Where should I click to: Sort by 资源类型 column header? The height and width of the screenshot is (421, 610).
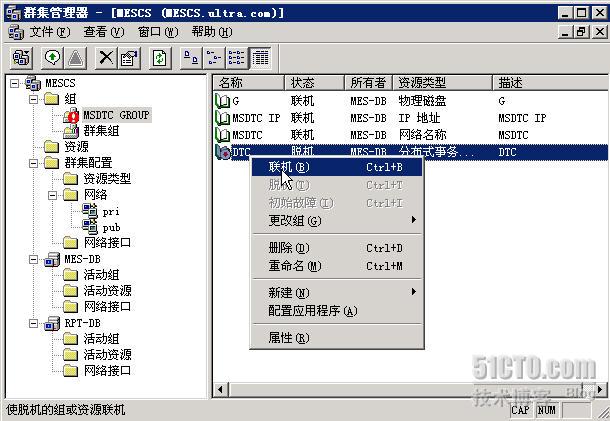pyautogui.click(x=443, y=82)
